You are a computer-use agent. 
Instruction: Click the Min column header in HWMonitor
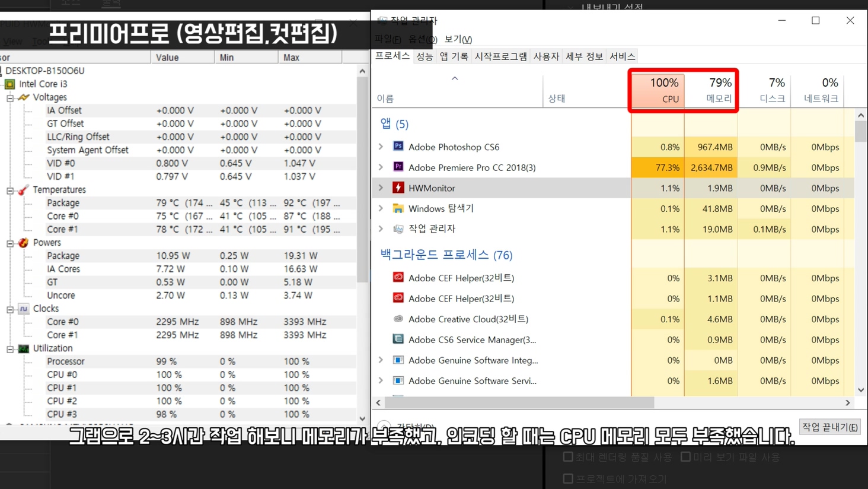(x=246, y=58)
